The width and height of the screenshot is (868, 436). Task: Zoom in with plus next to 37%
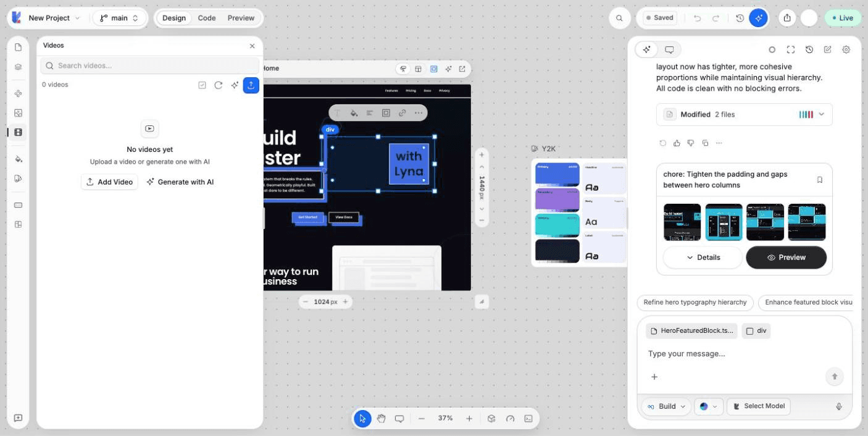[469, 418]
